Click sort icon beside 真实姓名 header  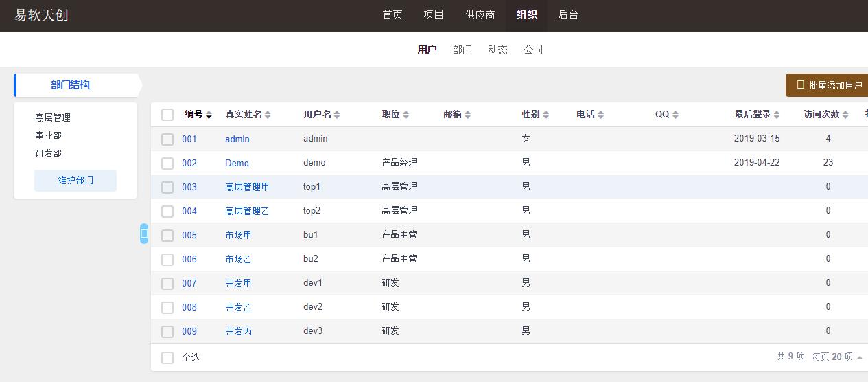click(268, 115)
